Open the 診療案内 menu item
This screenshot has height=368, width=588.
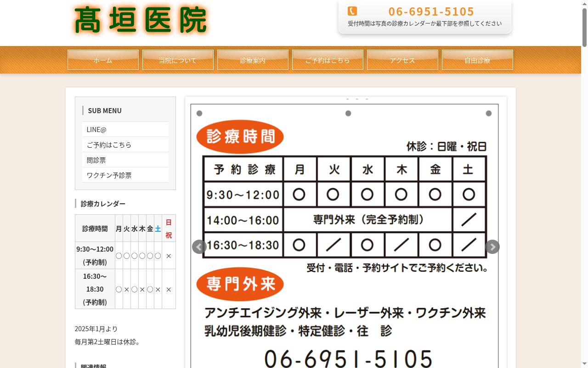253,60
